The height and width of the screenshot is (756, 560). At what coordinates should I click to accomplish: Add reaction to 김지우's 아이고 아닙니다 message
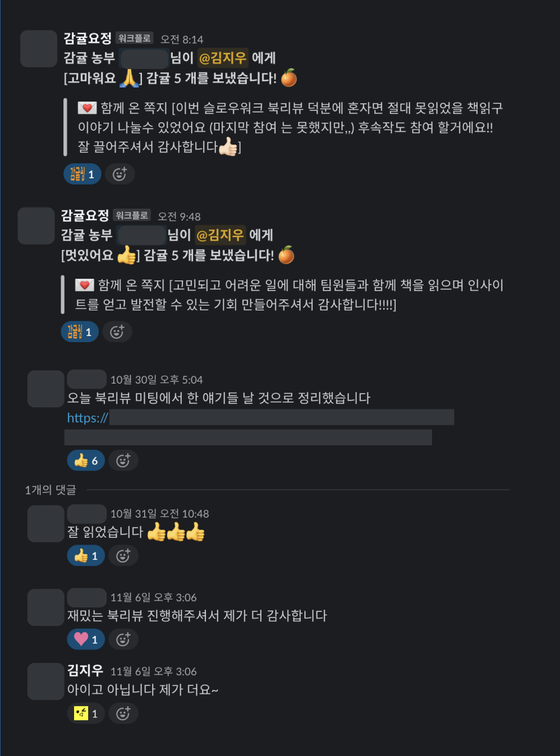click(x=123, y=713)
